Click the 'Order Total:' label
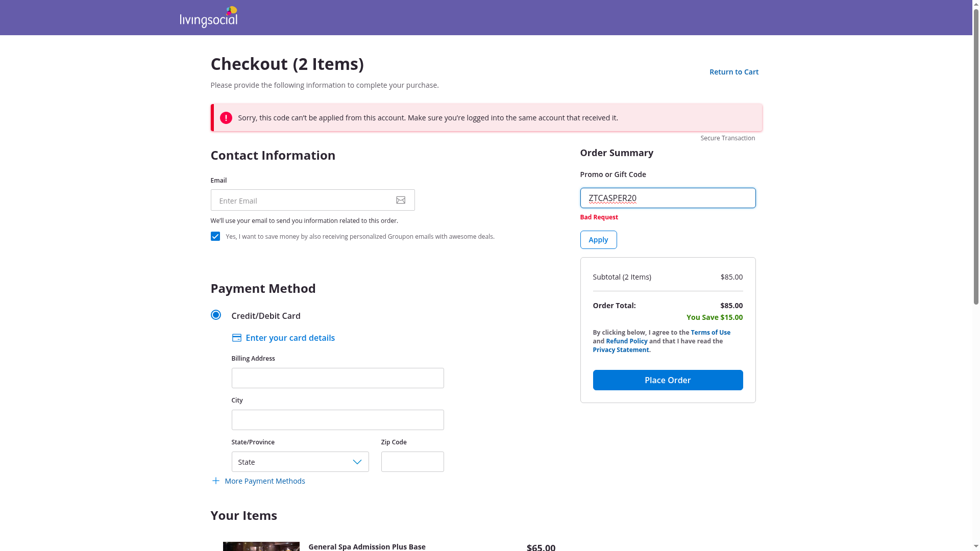Image resolution: width=980 pixels, height=551 pixels. click(614, 306)
